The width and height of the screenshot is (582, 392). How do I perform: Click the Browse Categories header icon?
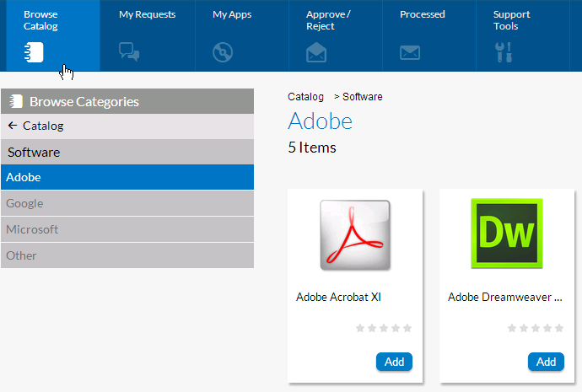point(16,102)
